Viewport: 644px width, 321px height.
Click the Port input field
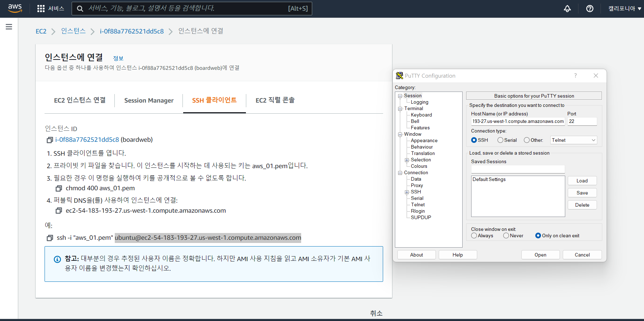tap(582, 121)
